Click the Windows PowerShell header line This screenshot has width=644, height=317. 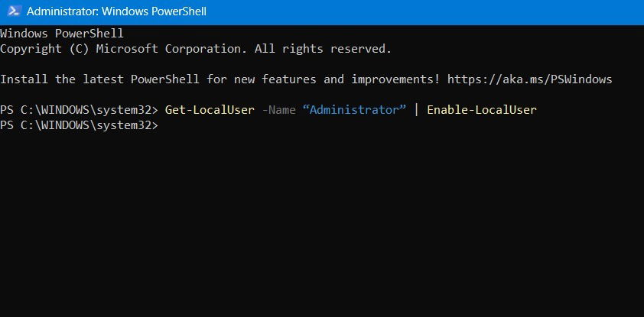[x=62, y=33]
